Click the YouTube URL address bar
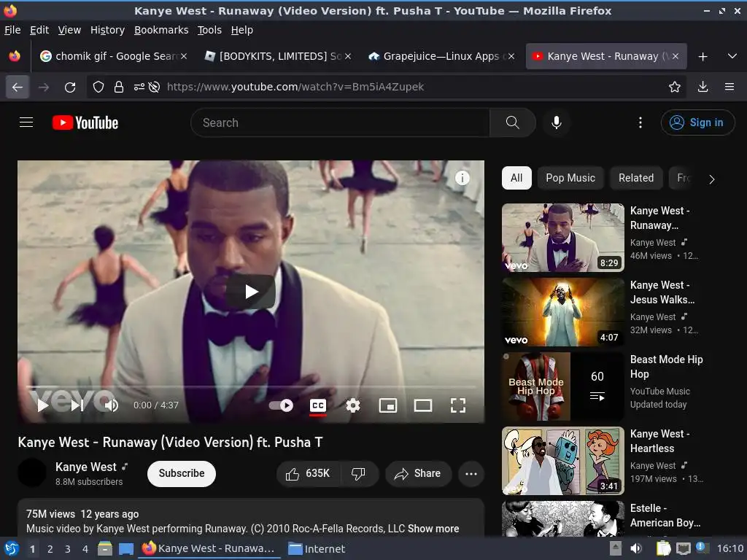 pos(295,87)
